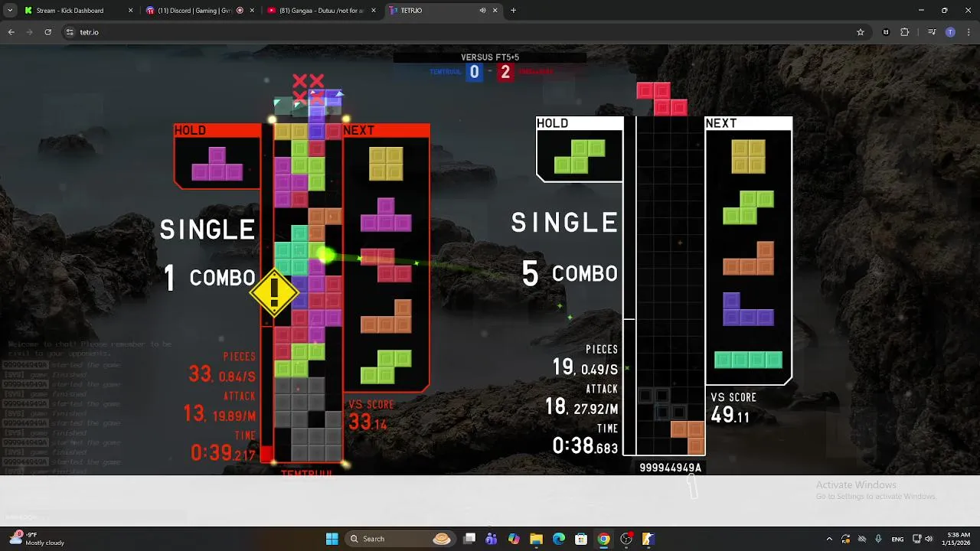Close the YouTube Gangaa tab
Viewport: 980px width, 551px height.
click(x=374, y=11)
